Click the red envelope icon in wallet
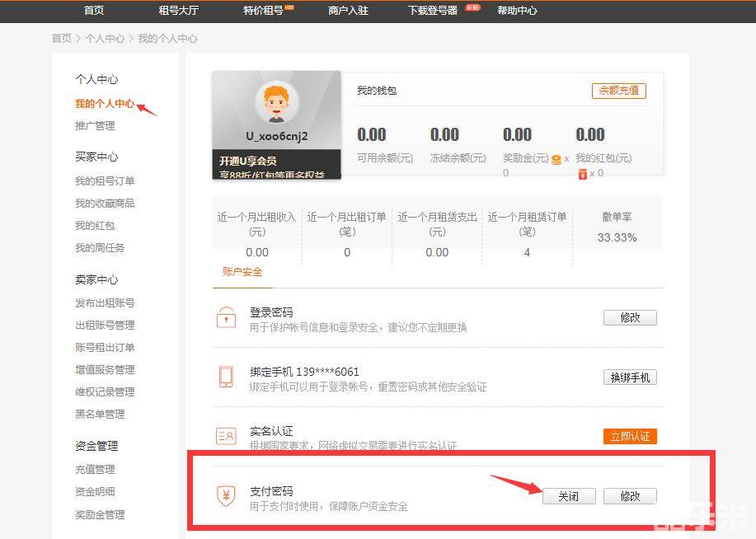This screenshot has height=539, width=756. [x=582, y=173]
